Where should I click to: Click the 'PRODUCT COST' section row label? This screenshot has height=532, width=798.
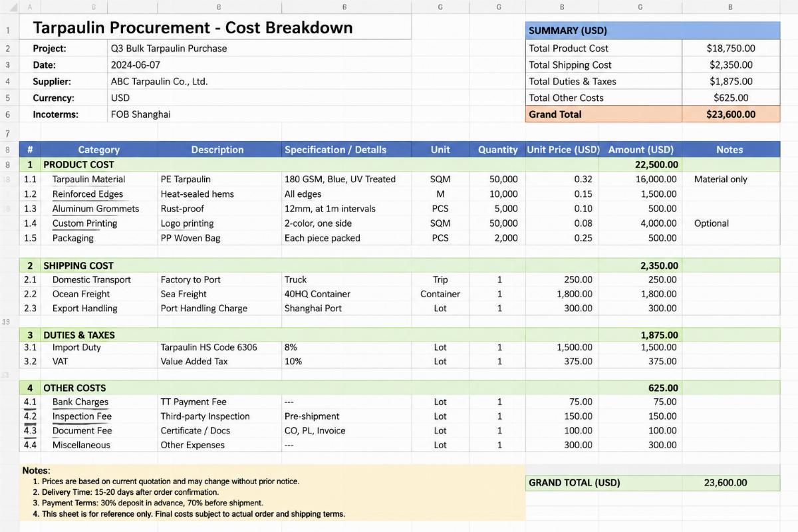click(78, 164)
